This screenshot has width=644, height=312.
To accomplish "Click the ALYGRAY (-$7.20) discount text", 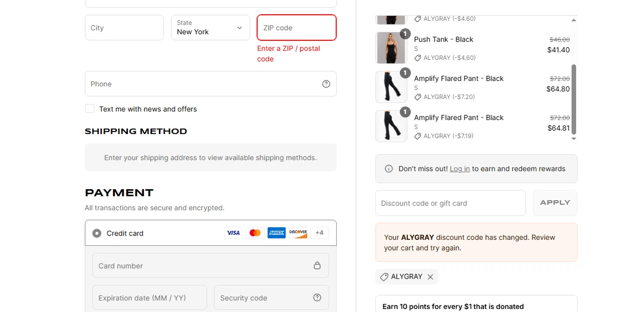I will click(449, 97).
